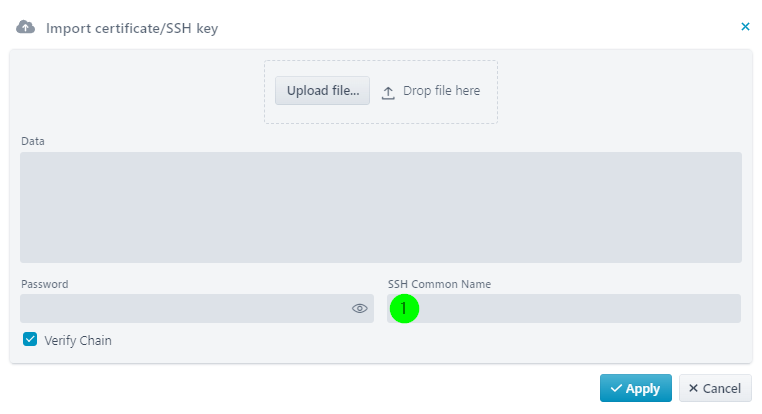Apply the certificate import
The width and height of the screenshot is (762, 414).
636,388
